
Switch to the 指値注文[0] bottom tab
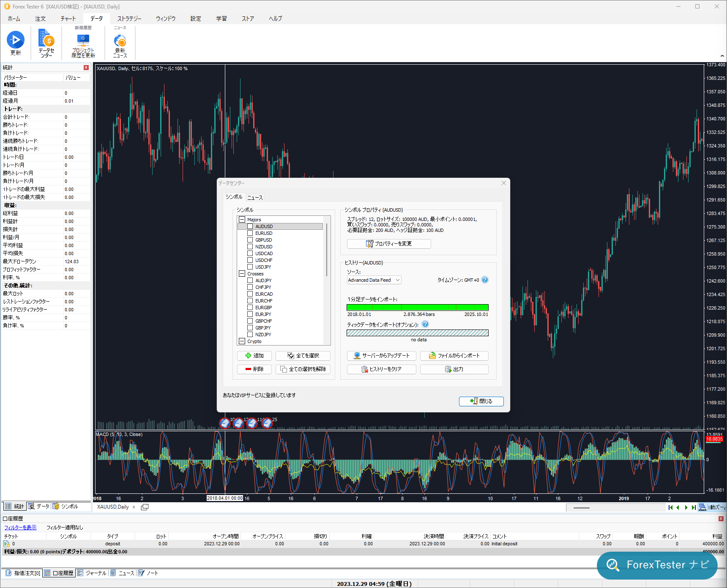(23, 573)
